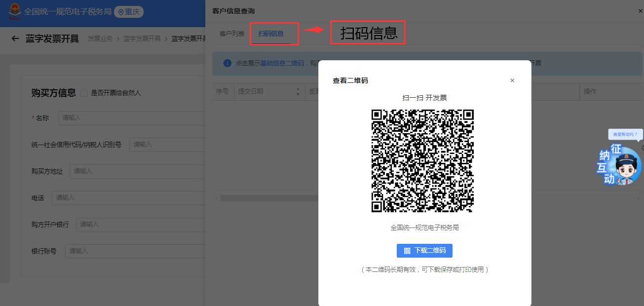Switch to the 客户列表 tab
This screenshot has height=306, width=644.
(232, 34)
